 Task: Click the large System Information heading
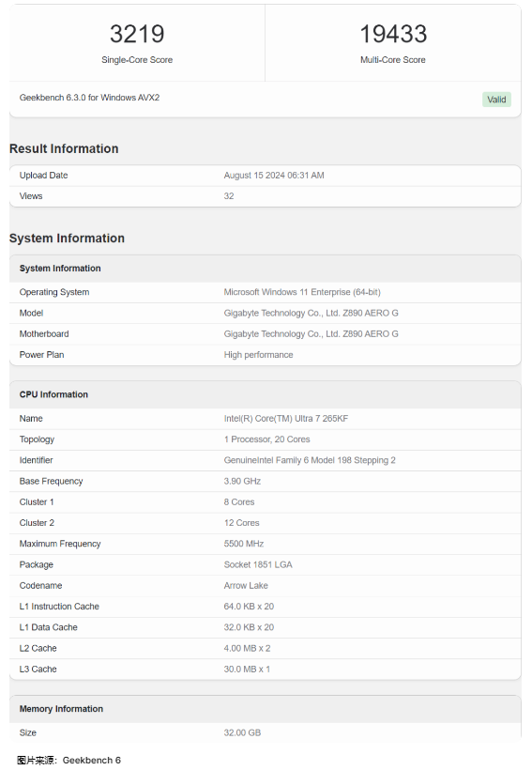point(67,238)
